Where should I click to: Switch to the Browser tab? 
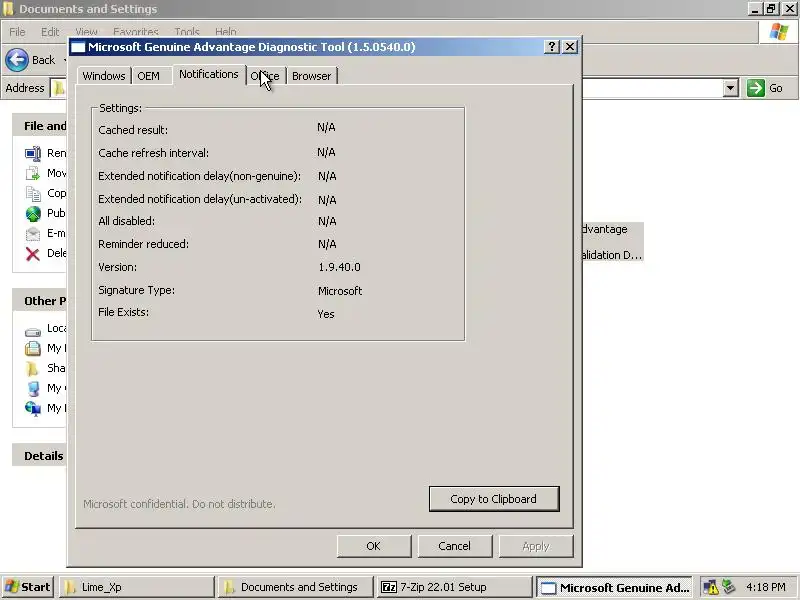[x=311, y=76]
